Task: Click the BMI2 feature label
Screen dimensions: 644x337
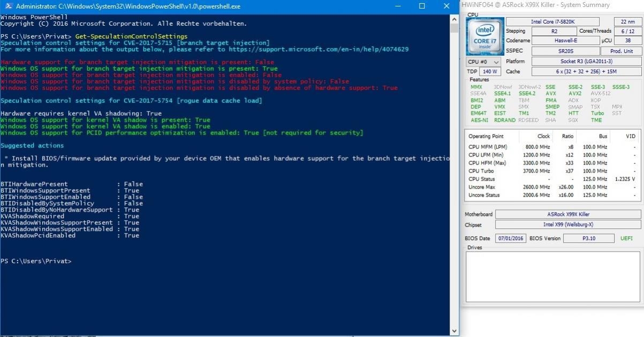Action: [x=476, y=100]
